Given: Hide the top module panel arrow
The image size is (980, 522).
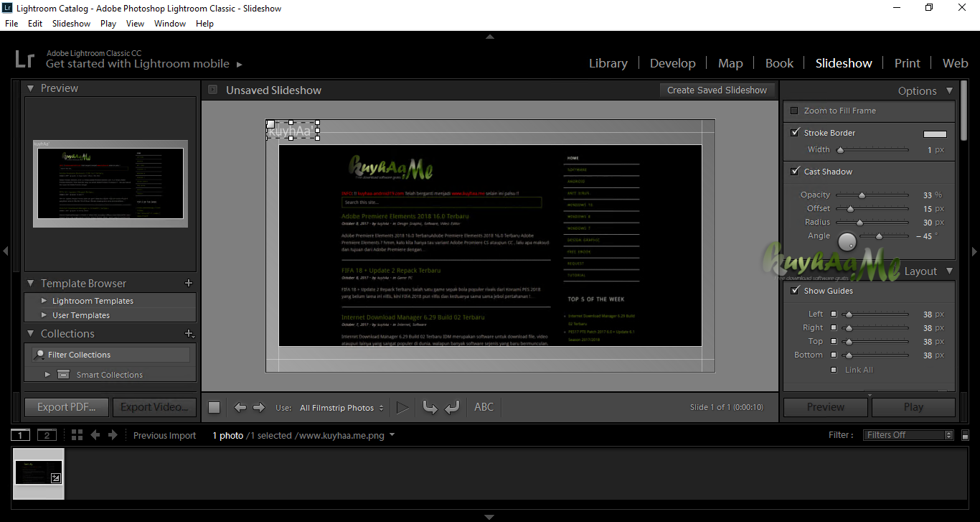Looking at the screenshot, I should (x=490, y=37).
